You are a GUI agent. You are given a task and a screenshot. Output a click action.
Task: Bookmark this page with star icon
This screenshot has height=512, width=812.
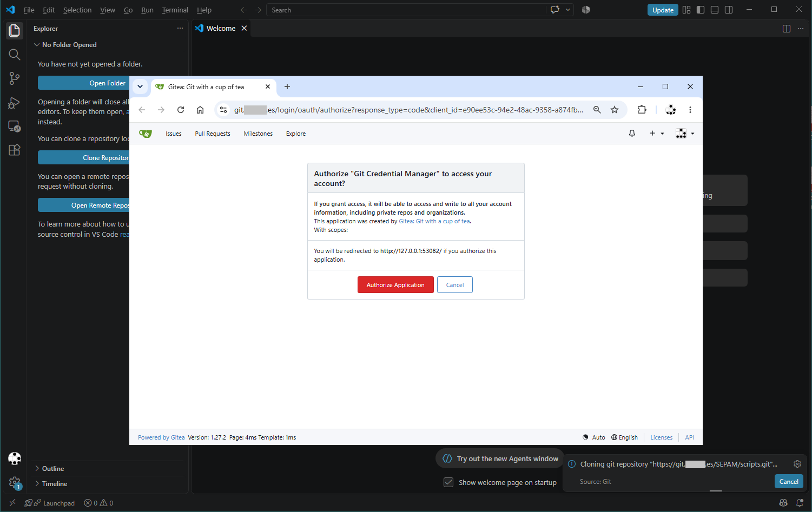(615, 110)
